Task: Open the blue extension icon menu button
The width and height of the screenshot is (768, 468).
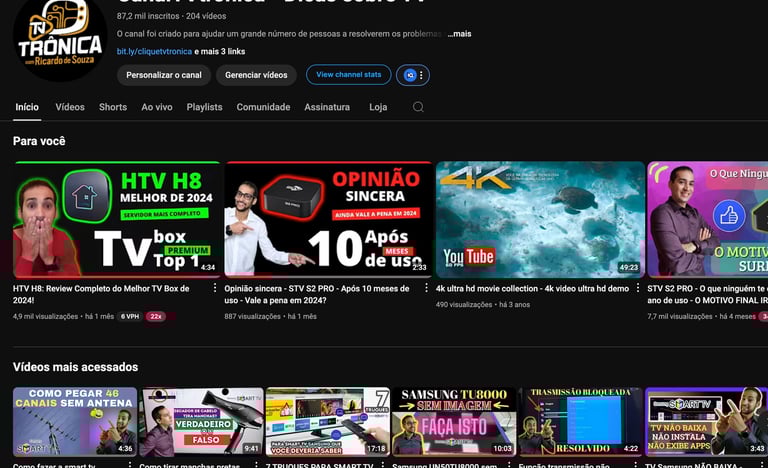Action: (413, 75)
